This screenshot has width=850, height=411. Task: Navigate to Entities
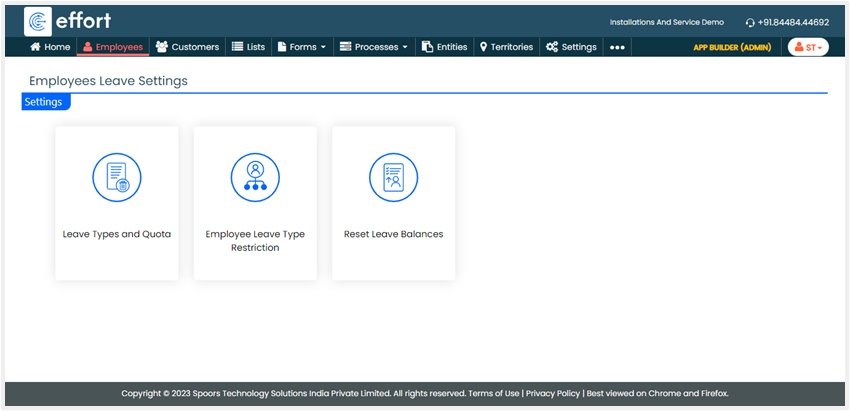[x=444, y=47]
